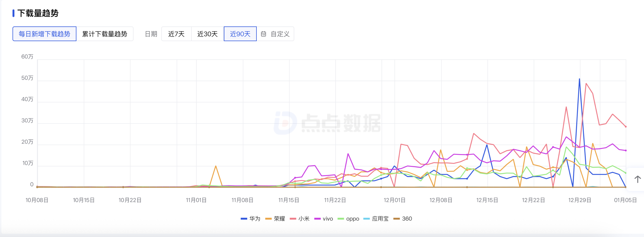Click the 华为 peak point near 12月29日
This screenshot has width=644, height=237.
pos(579,79)
